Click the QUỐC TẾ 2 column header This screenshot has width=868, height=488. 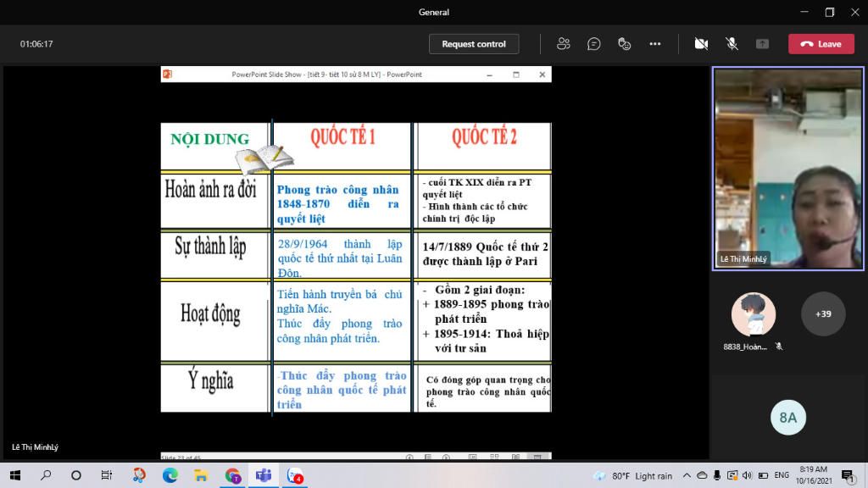484,136
